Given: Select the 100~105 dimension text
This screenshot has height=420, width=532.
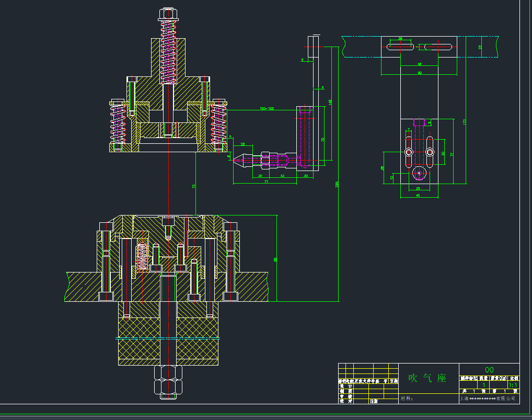Looking at the screenshot, I should tap(267, 109).
